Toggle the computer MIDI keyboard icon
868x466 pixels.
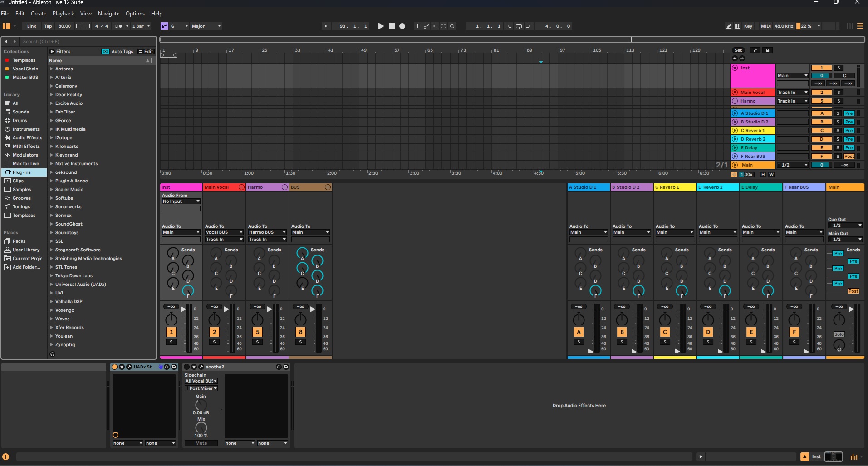[x=738, y=26]
